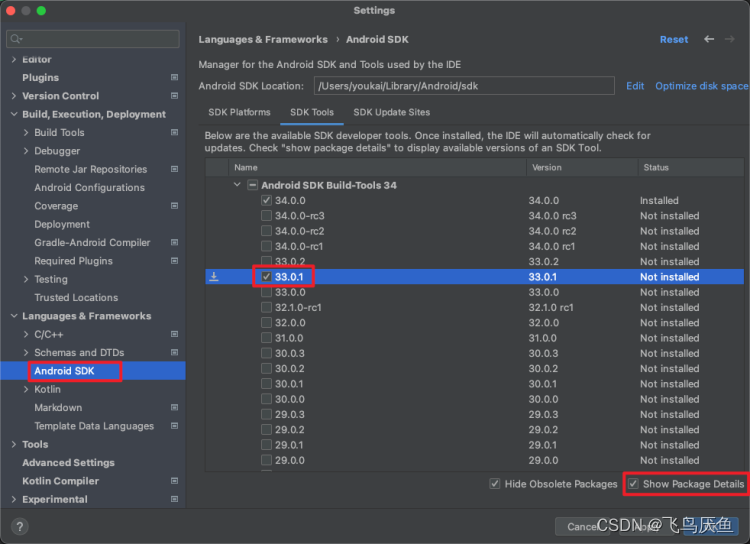Uncheck the 33.0.1 checkbox

(x=266, y=277)
